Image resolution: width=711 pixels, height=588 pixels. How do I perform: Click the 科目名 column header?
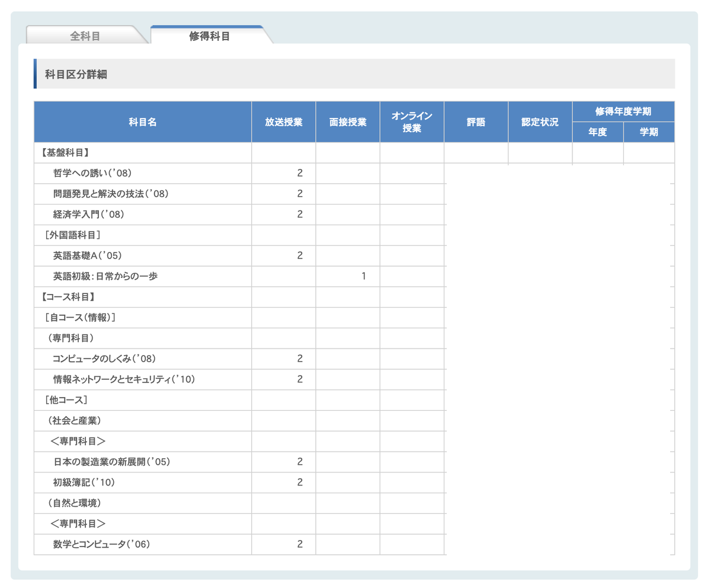pos(143,121)
